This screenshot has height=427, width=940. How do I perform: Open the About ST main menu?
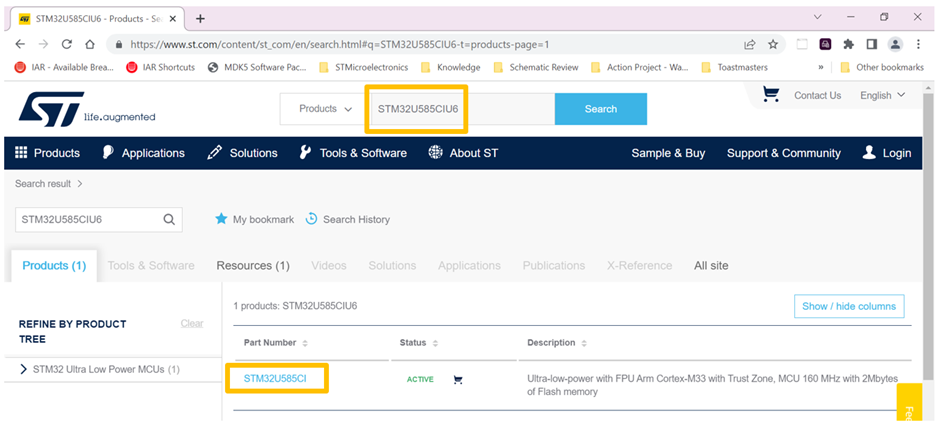[463, 153]
